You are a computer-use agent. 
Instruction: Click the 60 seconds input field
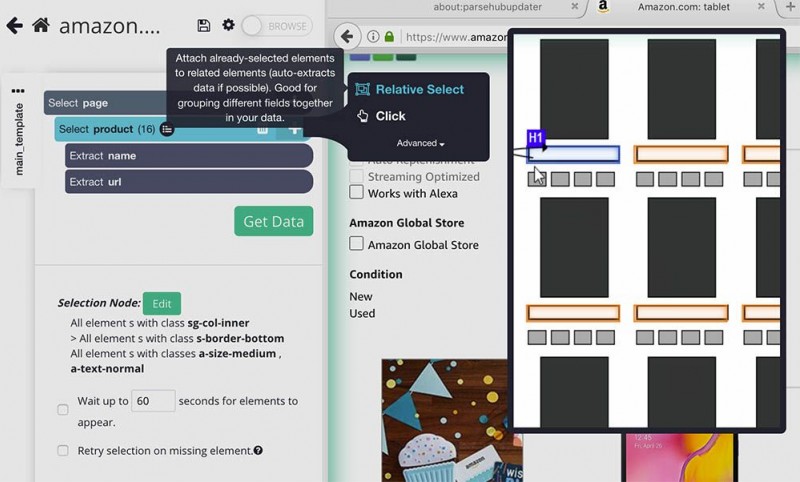pos(153,401)
